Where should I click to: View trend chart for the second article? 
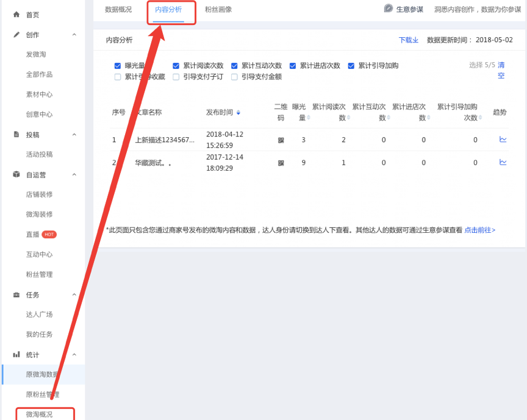(x=503, y=162)
